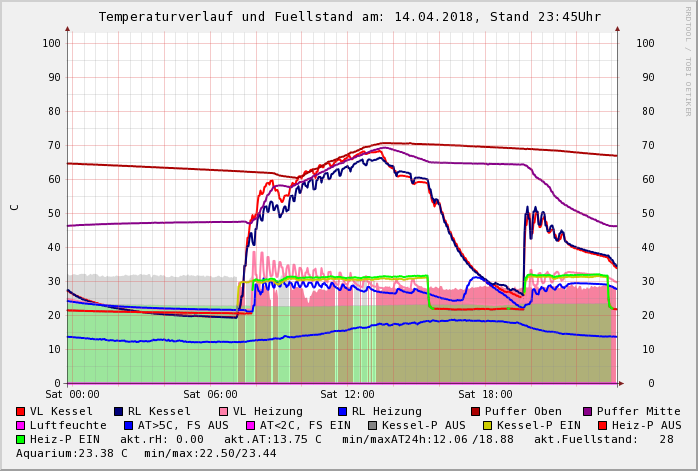Screen dimensions: 698x471
Task: Pick the blue RL Heizung legend swatch
Action: click(342, 411)
